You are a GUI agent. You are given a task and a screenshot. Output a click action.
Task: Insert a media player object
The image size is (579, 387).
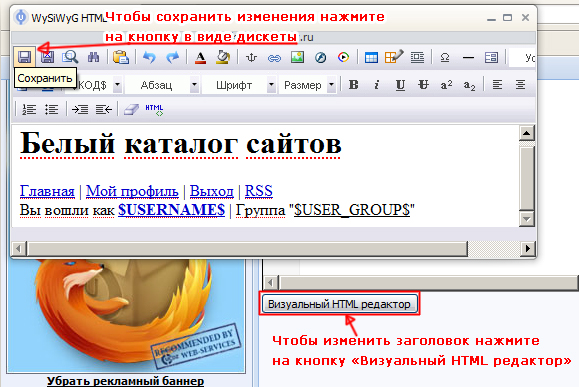pos(343,57)
